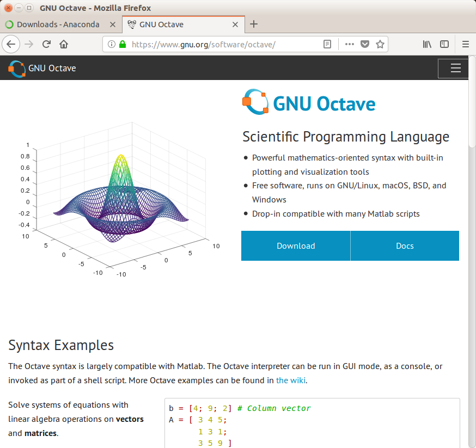Go forward with the forward arrow

pyautogui.click(x=29, y=44)
